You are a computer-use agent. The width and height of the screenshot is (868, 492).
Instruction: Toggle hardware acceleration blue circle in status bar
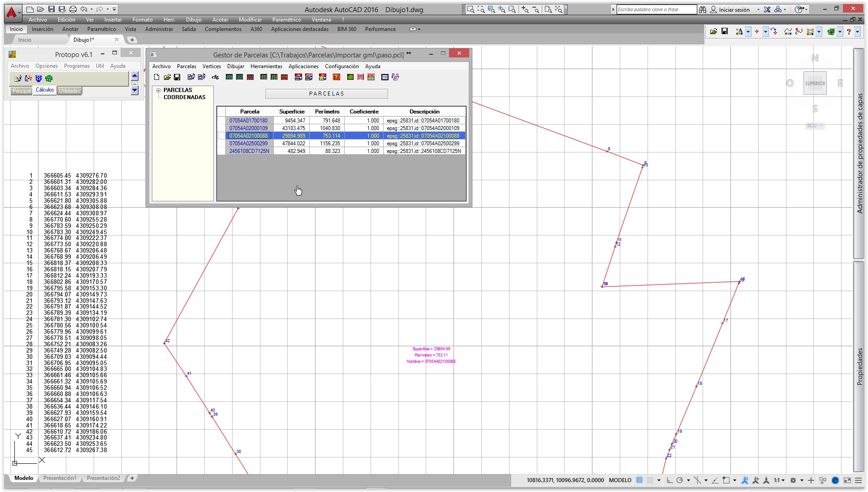[x=835, y=480]
